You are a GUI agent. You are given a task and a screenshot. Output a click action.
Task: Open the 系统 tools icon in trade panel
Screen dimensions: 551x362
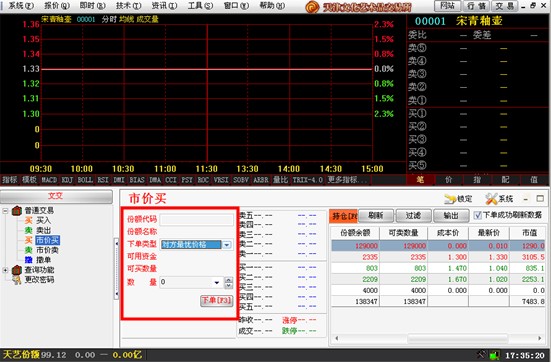coord(491,199)
